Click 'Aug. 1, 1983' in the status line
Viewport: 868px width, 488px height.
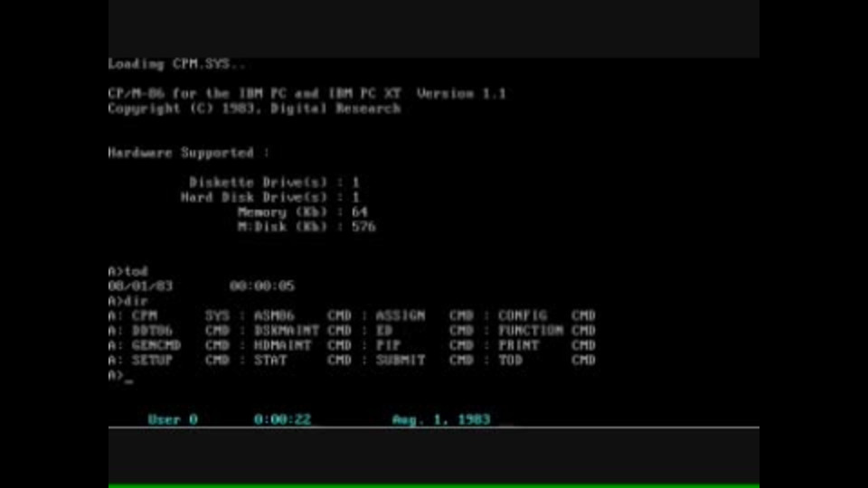[x=441, y=419]
